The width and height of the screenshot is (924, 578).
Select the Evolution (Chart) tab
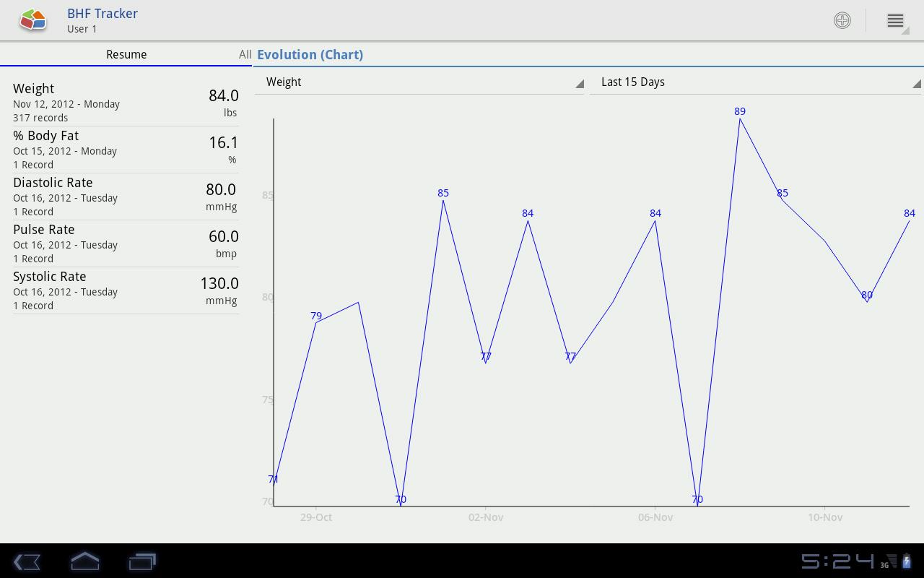[310, 55]
